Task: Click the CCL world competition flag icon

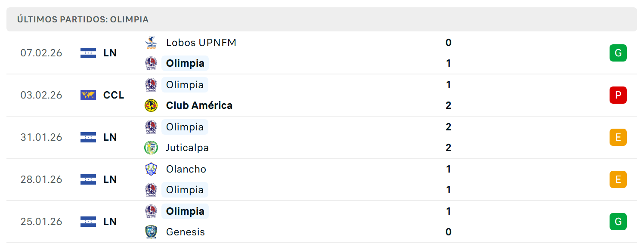Action: [88, 95]
